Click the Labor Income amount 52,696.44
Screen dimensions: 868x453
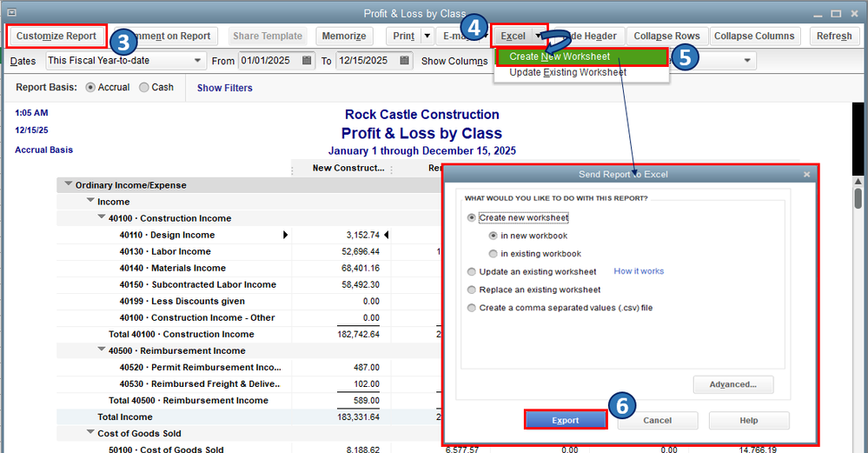361,251
